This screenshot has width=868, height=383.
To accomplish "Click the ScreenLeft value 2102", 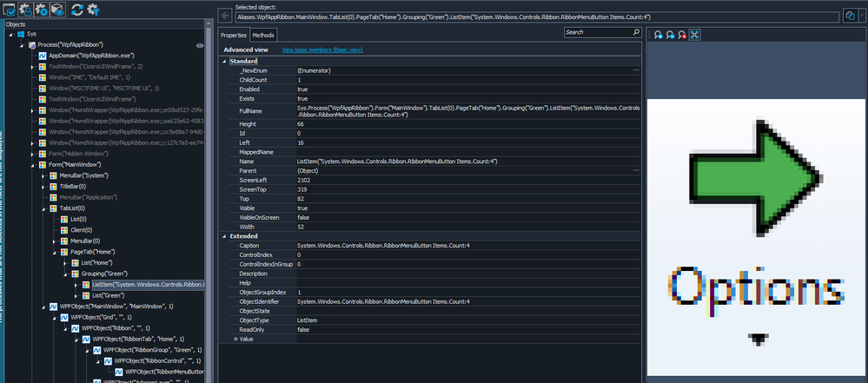I will [x=303, y=181].
